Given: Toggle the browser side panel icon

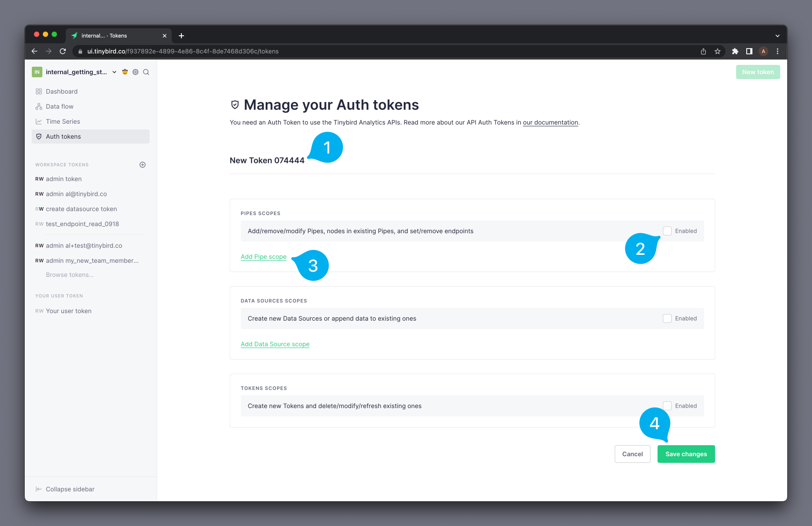Looking at the screenshot, I should (x=749, y=51).
